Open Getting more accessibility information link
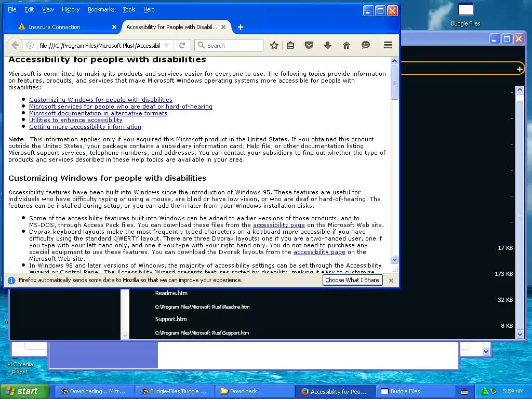 (85, 127)
